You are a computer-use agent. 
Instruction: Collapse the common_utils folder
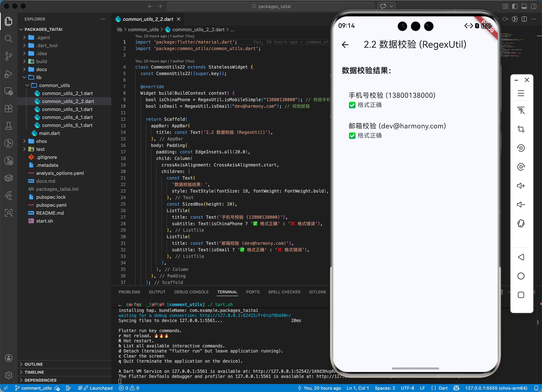pos(54,85)
